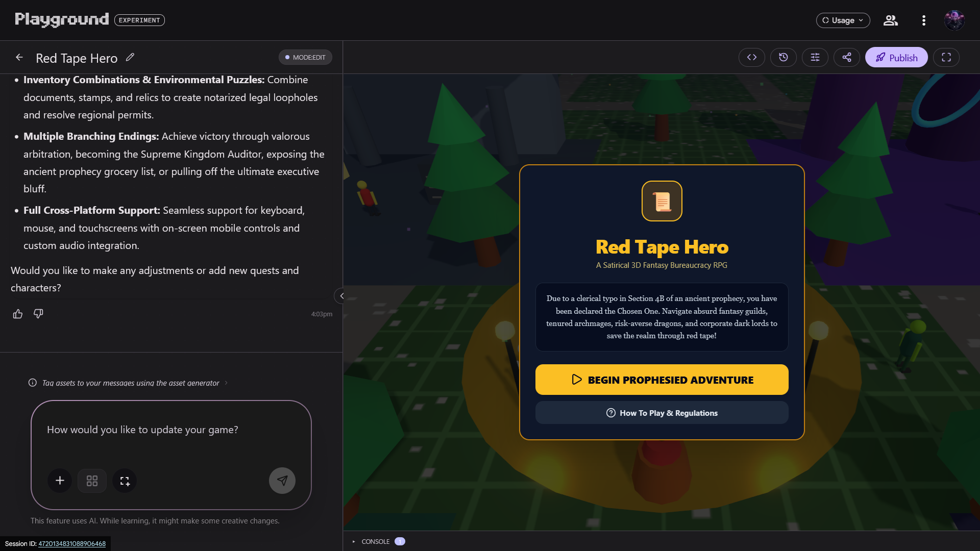Viewport: 980px width, 551px height.
Task: Open the asset grid icon in prompt box
Action: click(x=92, y=481)
